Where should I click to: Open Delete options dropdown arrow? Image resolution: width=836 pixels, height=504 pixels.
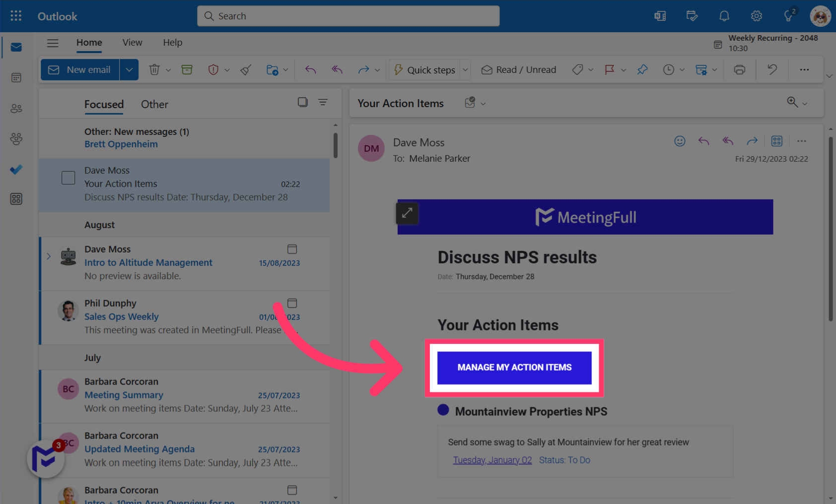168,70
